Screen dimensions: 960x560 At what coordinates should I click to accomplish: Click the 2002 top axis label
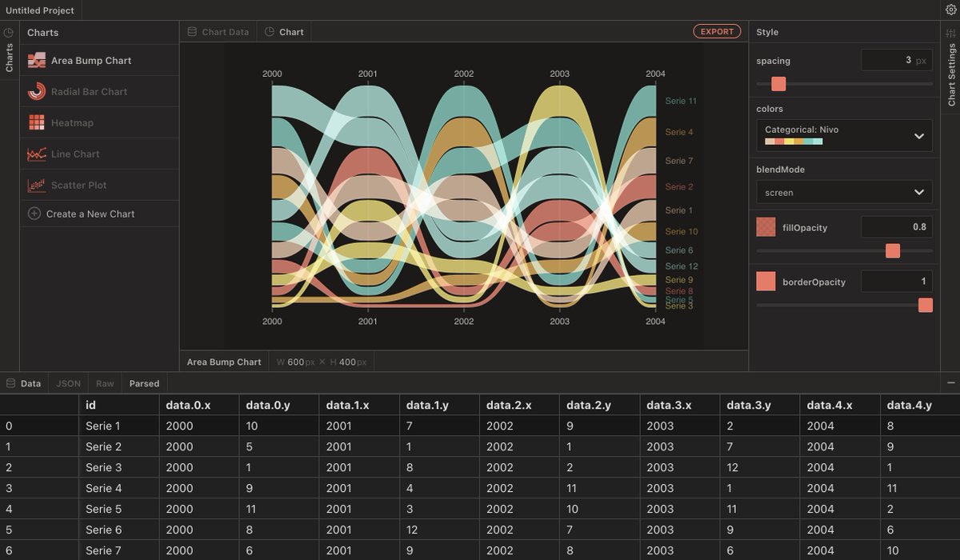click(x=464, y=74)
